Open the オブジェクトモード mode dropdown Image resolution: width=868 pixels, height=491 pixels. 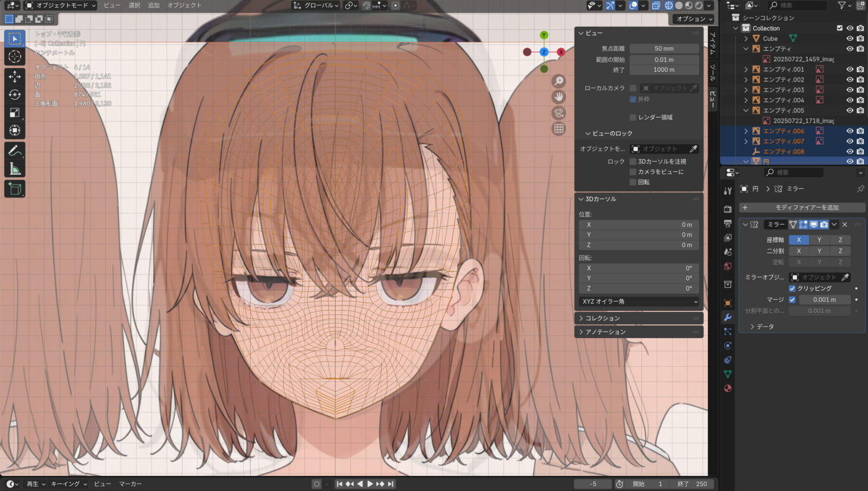point(60,5)
